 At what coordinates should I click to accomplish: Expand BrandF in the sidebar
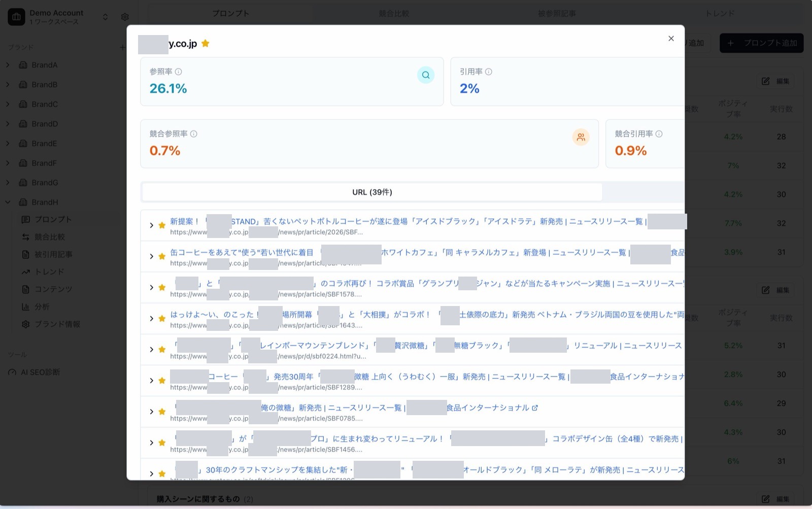pyautogui.click(x=8, y=163)
